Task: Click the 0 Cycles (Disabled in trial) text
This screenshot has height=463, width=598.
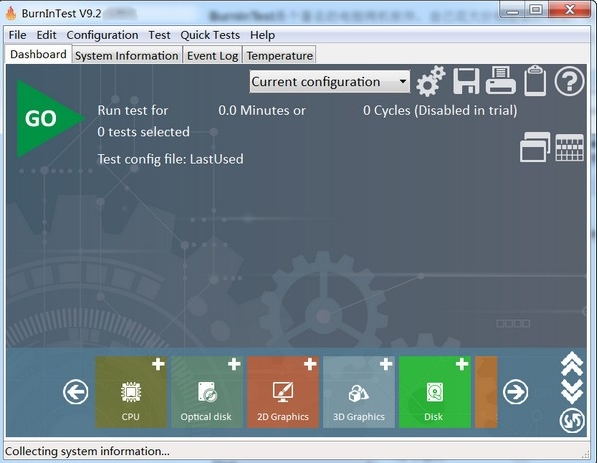Action: 440,111
